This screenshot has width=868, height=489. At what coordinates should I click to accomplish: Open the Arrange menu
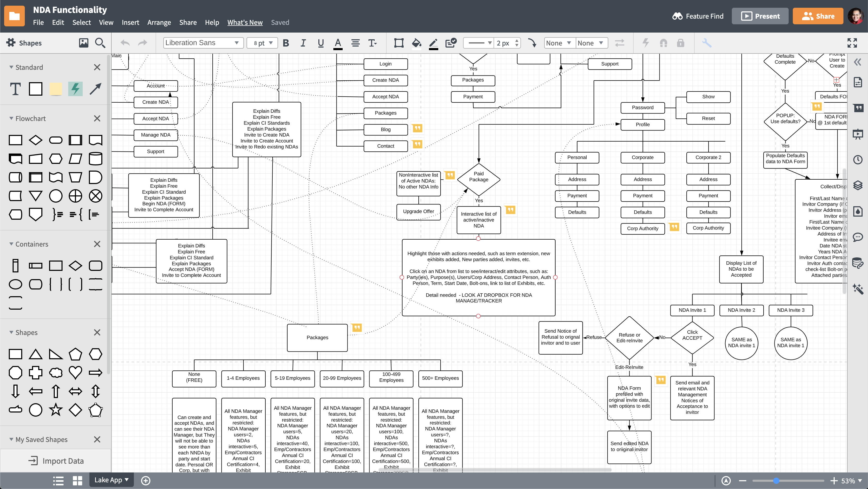[x=159, y=22]
